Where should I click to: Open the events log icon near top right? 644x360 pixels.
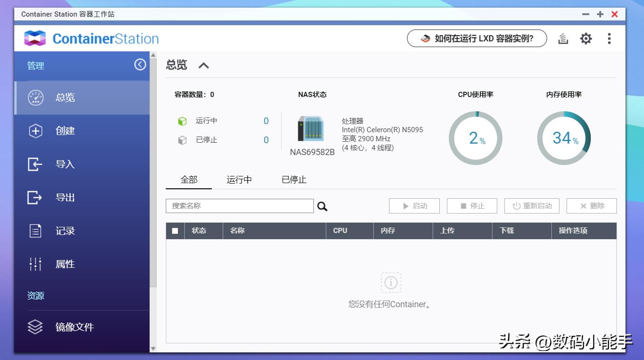tap(563, 39)
